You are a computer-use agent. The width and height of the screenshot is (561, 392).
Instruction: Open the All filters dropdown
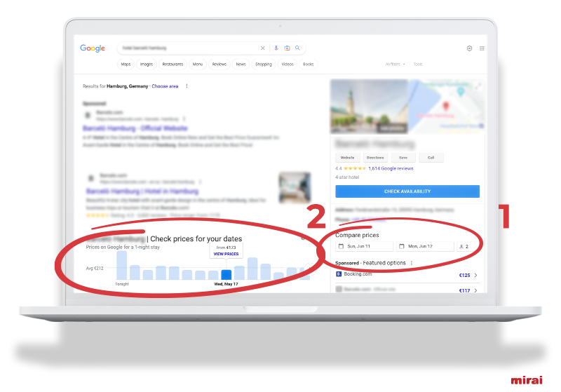(x=395, y=64)
